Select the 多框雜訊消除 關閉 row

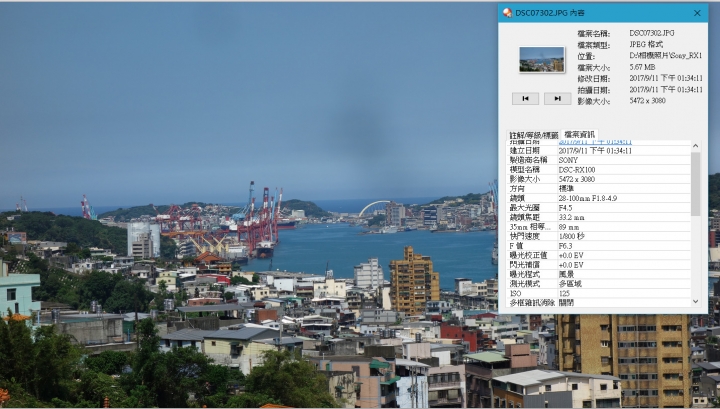(599, 303)
